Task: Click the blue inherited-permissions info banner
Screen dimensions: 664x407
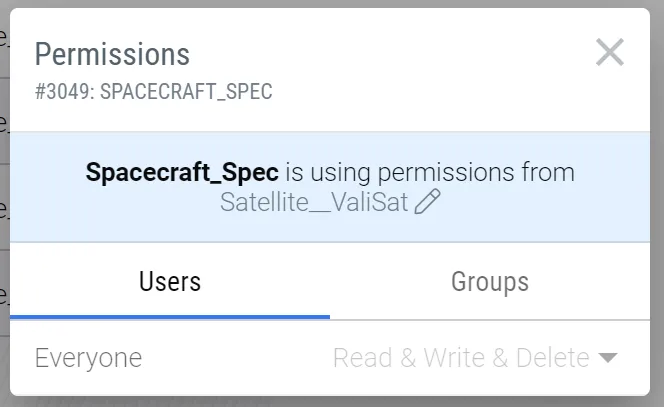Action: point(330,187)
